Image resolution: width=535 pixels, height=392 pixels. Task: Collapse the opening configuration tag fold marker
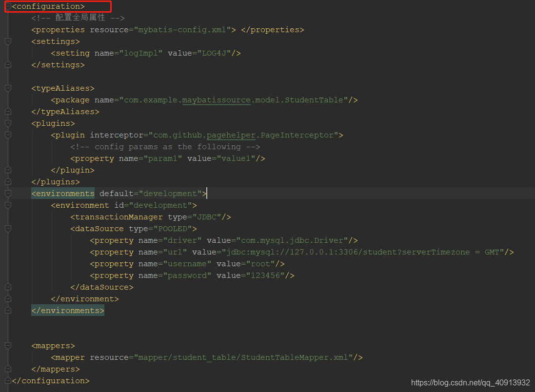tap(8, 6)
